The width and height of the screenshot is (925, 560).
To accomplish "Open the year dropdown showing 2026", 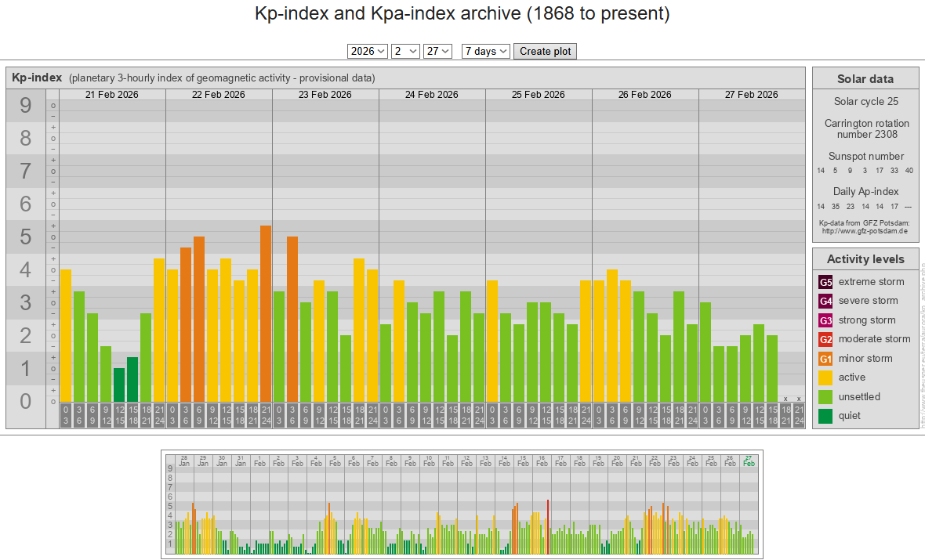I will [368, 51].
